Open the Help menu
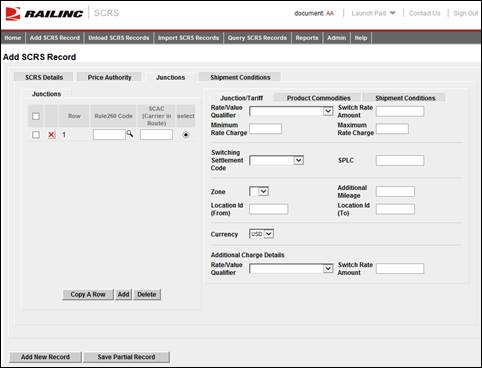 361,38
